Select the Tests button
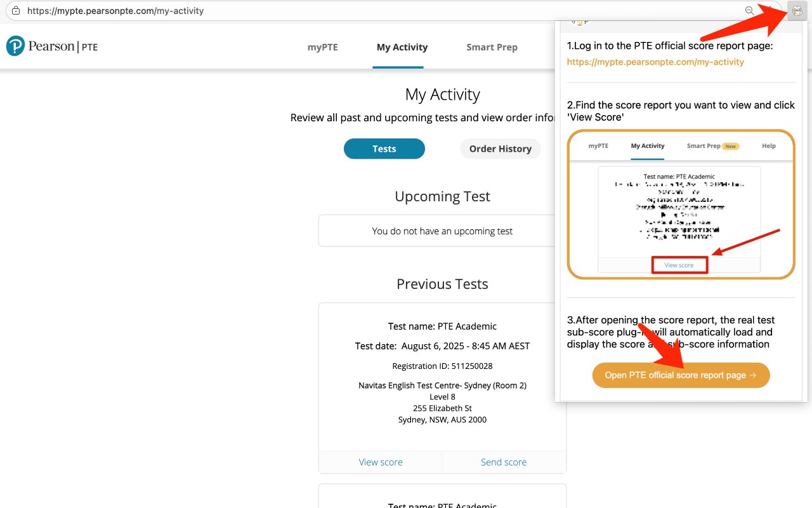This screenshot has height=508, width=812. pos(384,149)
